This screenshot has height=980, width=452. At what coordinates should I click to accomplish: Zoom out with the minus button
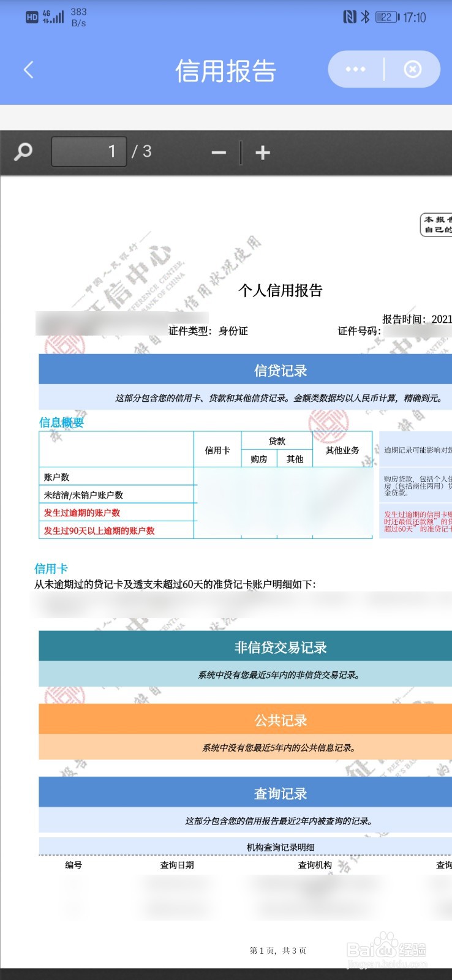coord(219,153)
